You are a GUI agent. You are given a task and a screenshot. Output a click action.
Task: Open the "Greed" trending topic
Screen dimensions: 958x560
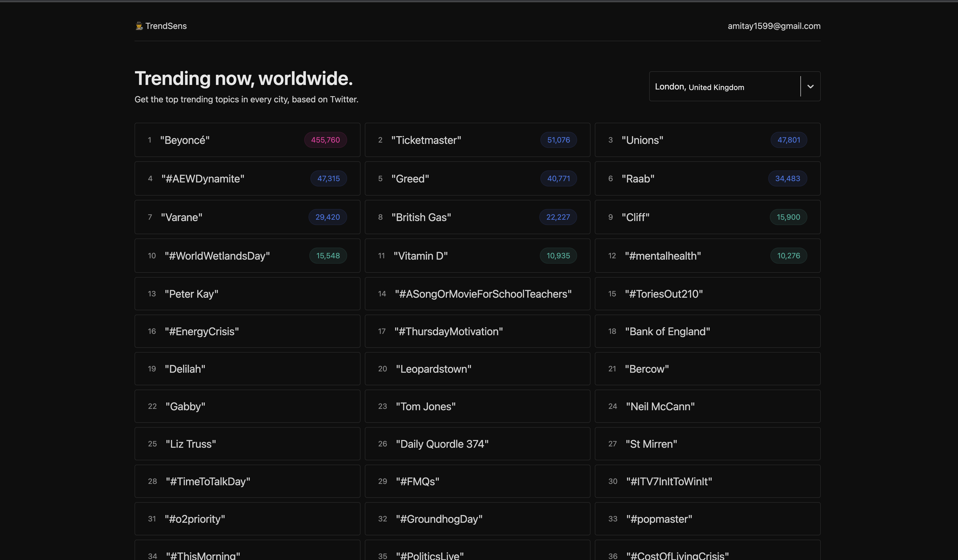pos(477,178)
